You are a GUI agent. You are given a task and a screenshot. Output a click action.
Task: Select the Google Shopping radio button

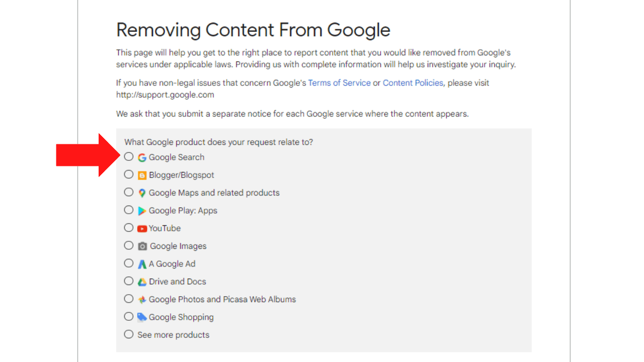point(129,317)
